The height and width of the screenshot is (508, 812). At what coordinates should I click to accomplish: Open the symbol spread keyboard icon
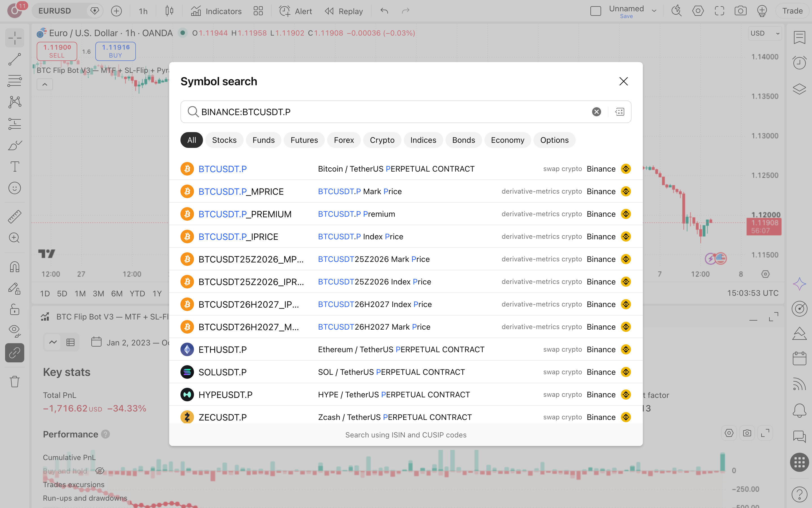tap(620, 112)
